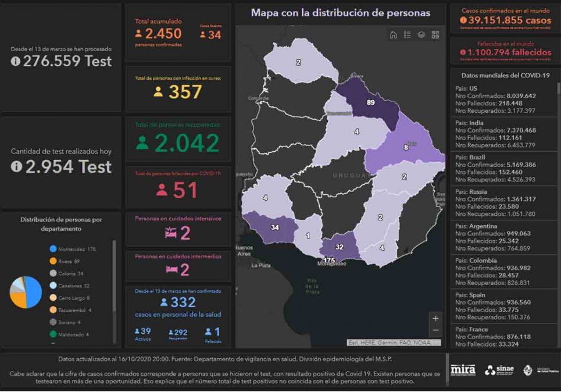
Task: Click the Esri, HERE, Garmin attribution text
Action: point(390,343)
